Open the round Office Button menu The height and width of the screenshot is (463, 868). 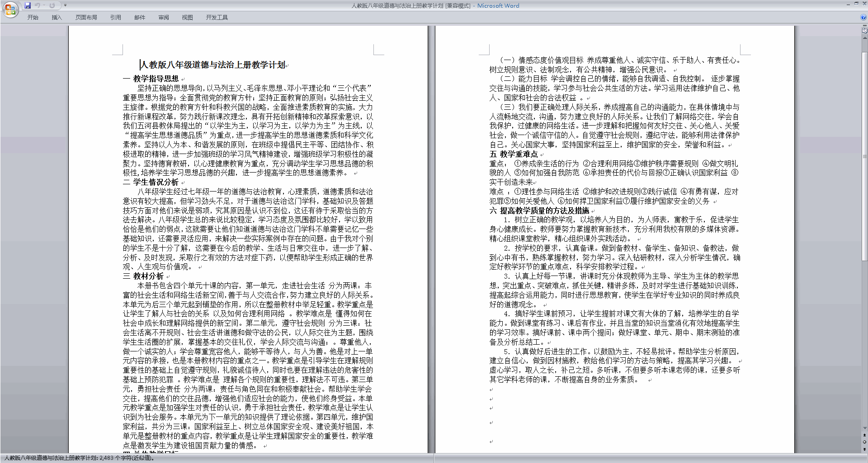point(10,9)
